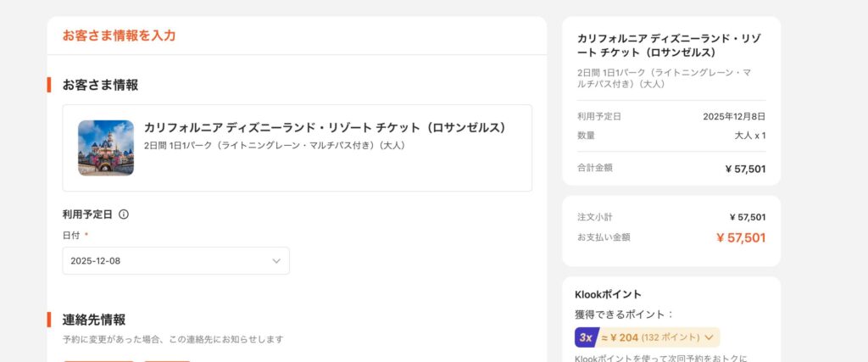This screenshot has width=868, height=362.
Task: Click the ticket title in customer info card
Action: point(325,127)
